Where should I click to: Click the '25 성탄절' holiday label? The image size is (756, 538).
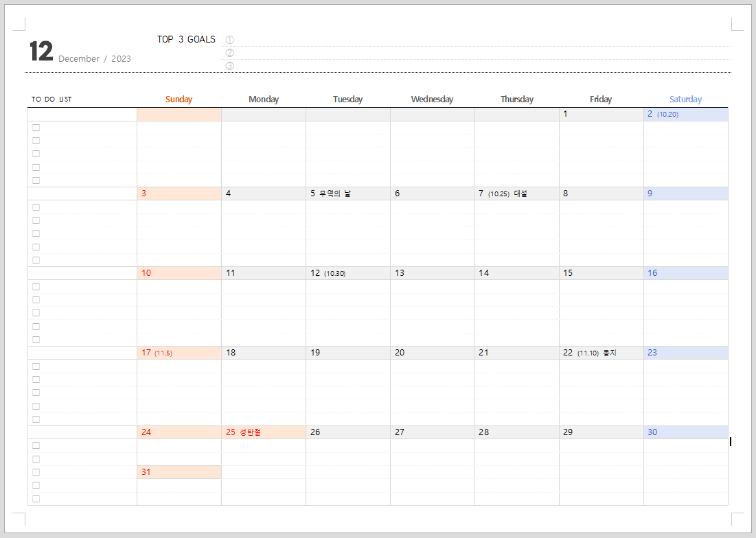tap(243, 432)
